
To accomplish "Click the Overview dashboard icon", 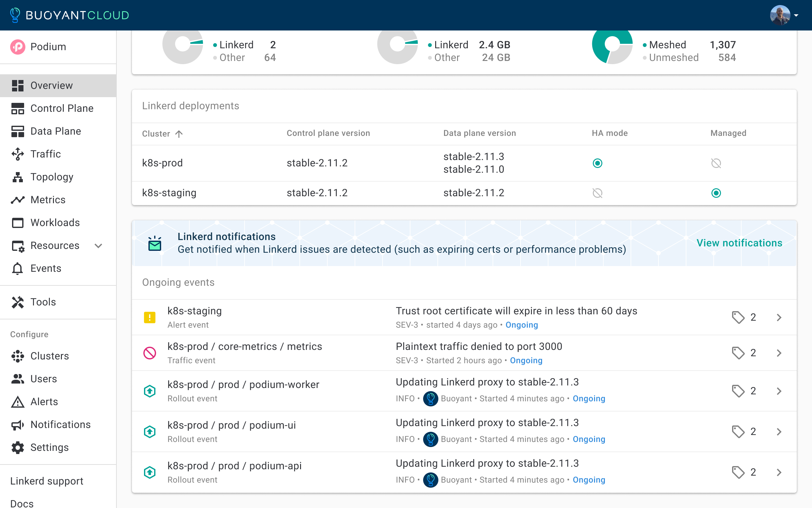I will coord(18,85).
